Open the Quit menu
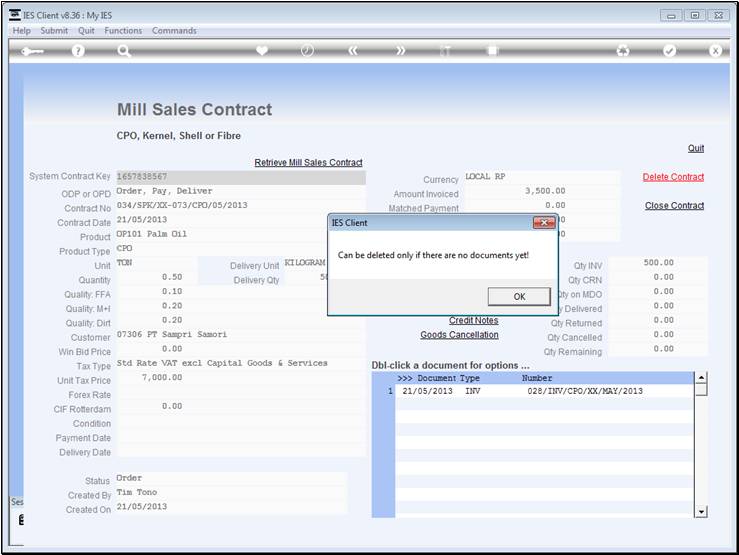The height and width of the screenshot is (555, 739). (x=86, y=31)
